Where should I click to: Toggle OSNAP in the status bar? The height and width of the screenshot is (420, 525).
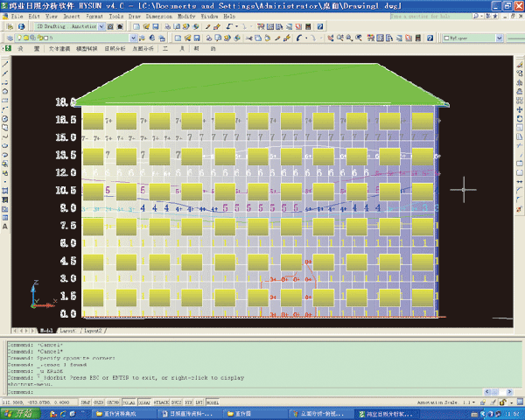(145, 402)
